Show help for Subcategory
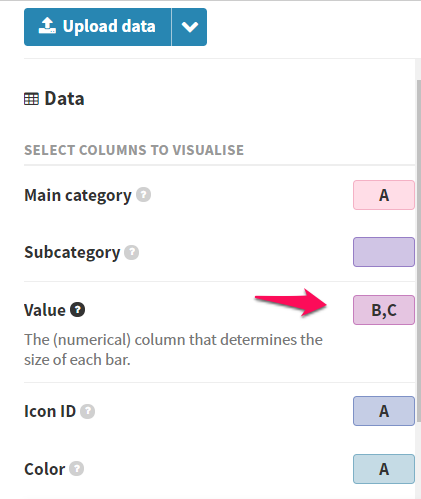Image resolution: width=421 pixels, height=499 pixels. 132,252
